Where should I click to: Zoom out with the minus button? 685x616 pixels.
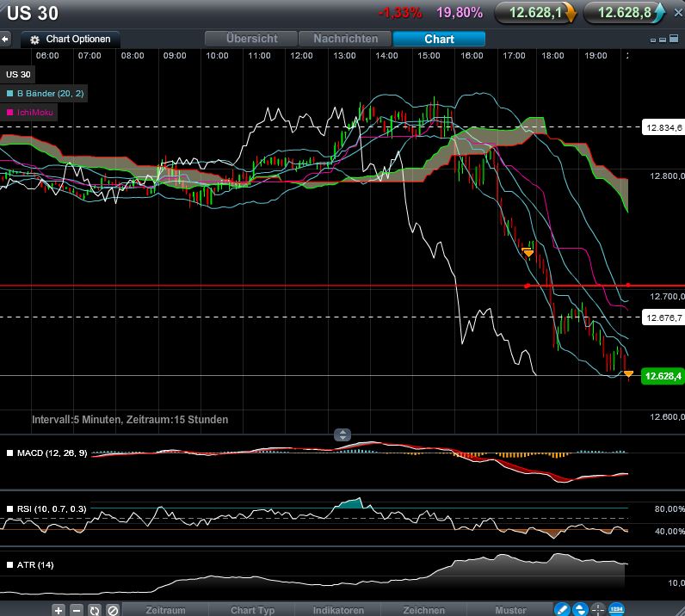coord(77,610)
